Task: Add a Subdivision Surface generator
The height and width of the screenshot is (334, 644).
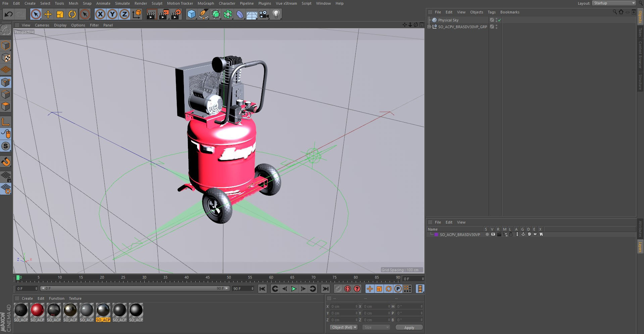Action: pyautogui.click(x=216, y=14)
